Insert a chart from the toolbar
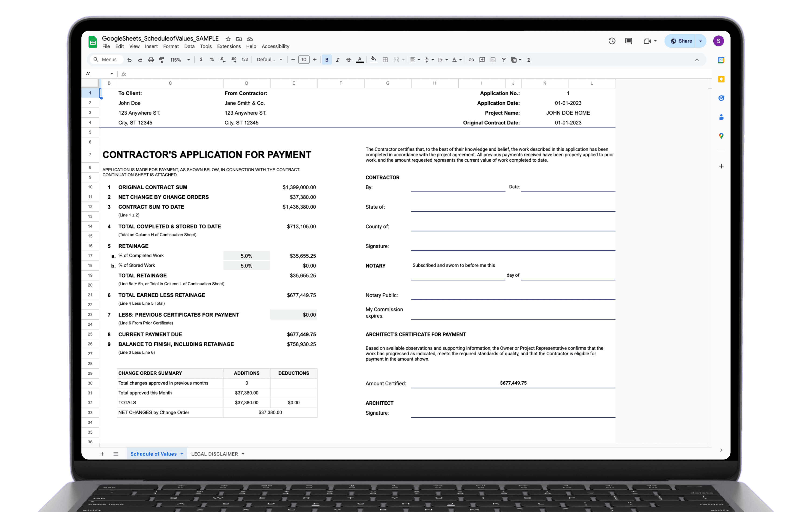Image resolution: width=812 pixels, height=512 pixels. [493, 60]
